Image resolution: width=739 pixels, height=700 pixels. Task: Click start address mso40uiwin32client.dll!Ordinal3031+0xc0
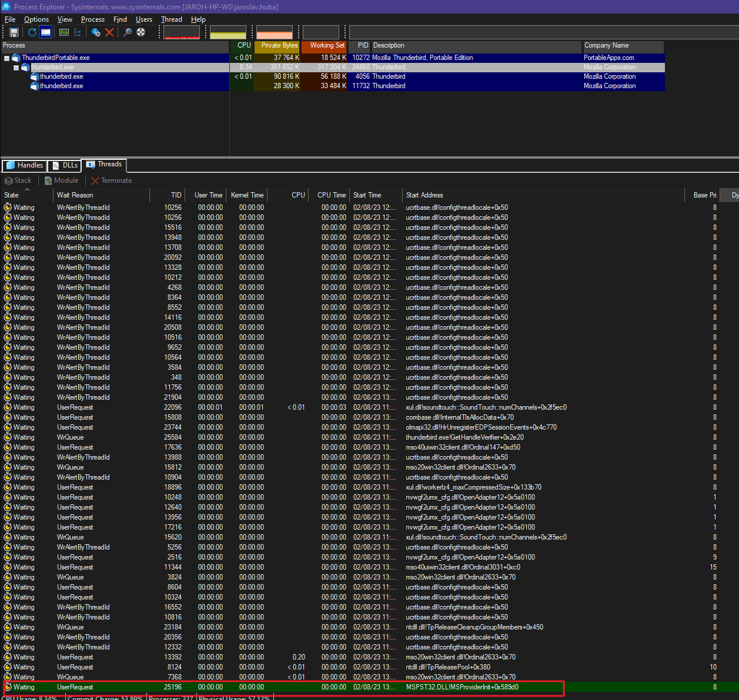pyautogui.click(x=463, y=567)
